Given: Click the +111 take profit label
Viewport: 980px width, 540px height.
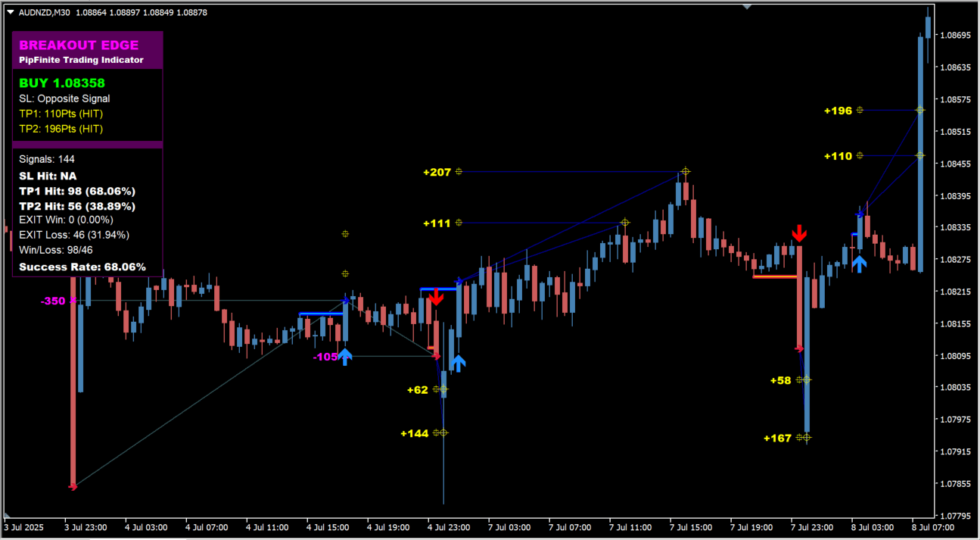Looking at the screenshot, I should click(x=437, y=223).
